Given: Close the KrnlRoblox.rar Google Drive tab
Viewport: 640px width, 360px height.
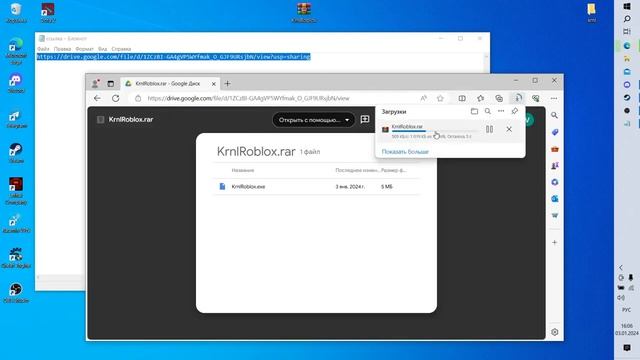Looking at the screenshot, I should [213, 84].
